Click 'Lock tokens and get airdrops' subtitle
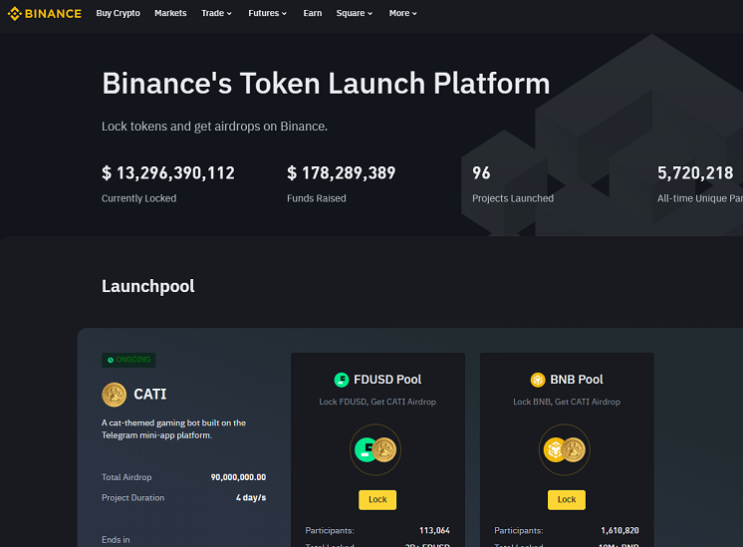Image resolution: width=743 pixels, height=547 pixels. pyautogui.click(x=214, y=127)
